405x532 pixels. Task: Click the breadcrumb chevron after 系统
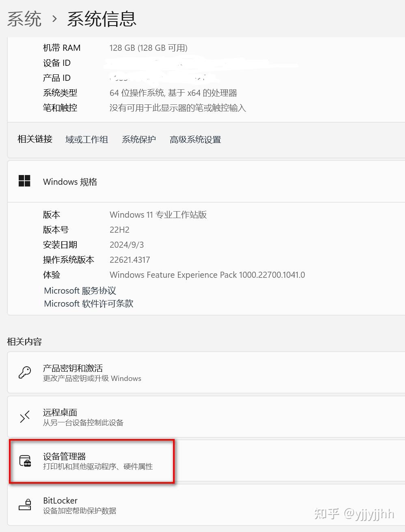(54, 19)
